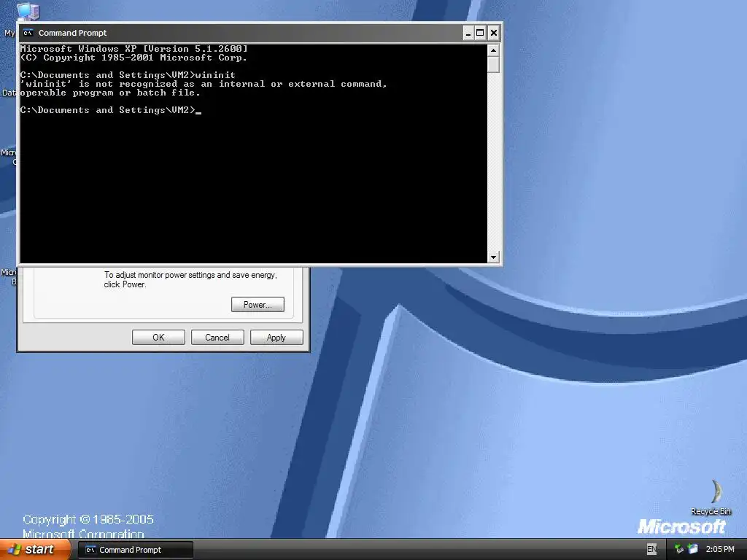Click the Copyright 1985-2001 Microsoft Corp. line

pos(134,58)
